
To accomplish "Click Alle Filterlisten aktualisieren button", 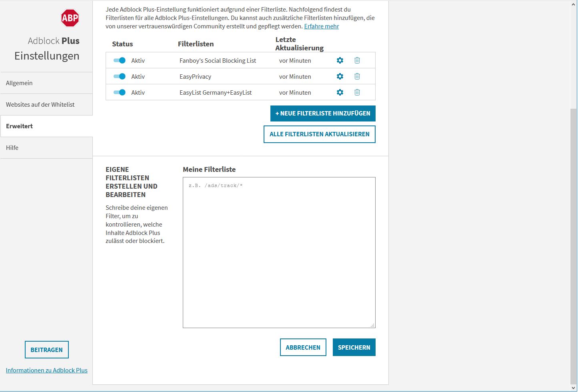I will 320,134.
